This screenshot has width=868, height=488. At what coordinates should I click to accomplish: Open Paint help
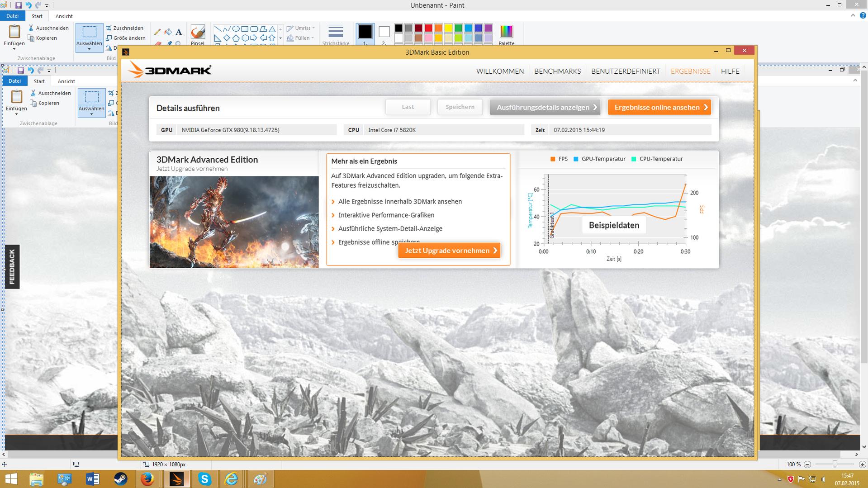pyautogui.click(x=863, y=15)
